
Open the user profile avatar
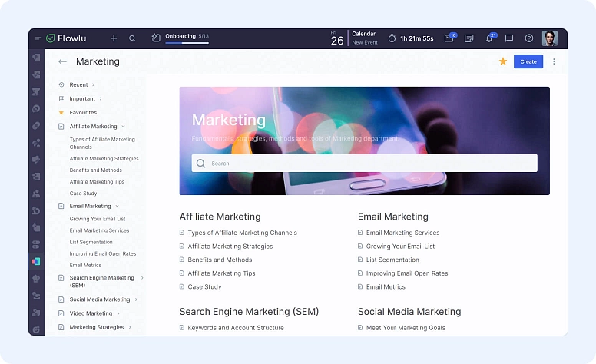(550, 38)
